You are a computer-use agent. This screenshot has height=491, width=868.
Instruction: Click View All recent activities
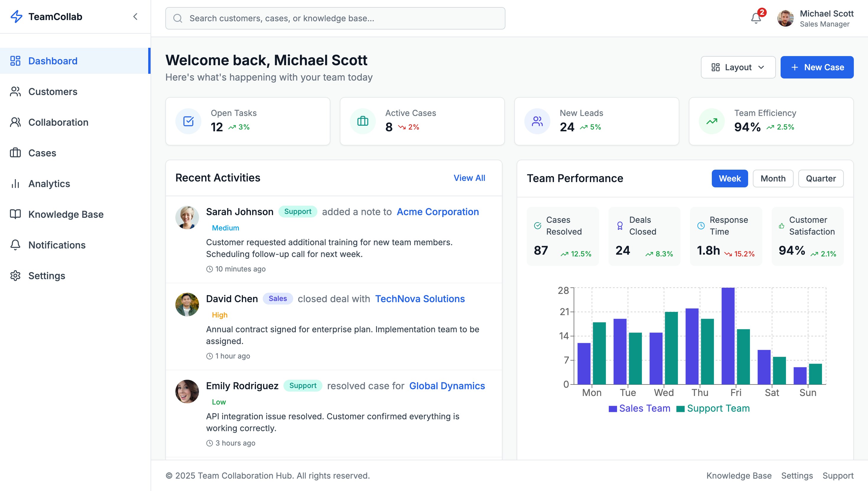coord(469,178)
